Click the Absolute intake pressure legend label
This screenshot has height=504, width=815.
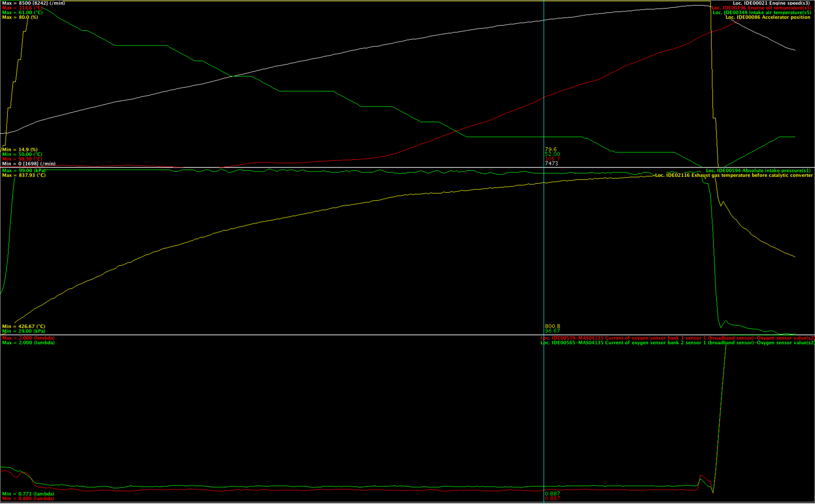(x=758, y=170)
